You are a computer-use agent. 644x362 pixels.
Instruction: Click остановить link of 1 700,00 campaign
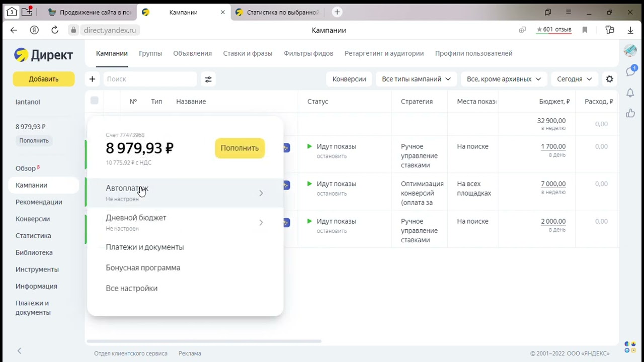tap(332, 156)
